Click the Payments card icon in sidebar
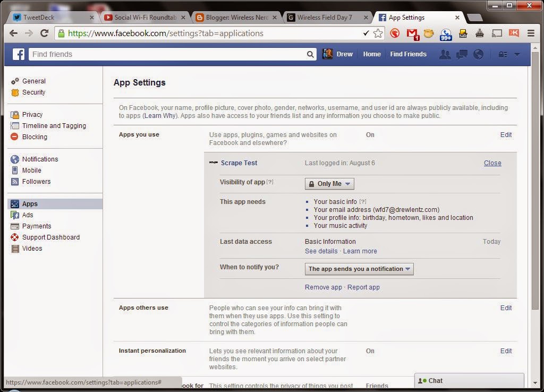Screen dimensions: 544x392 [x=15, y=226]
